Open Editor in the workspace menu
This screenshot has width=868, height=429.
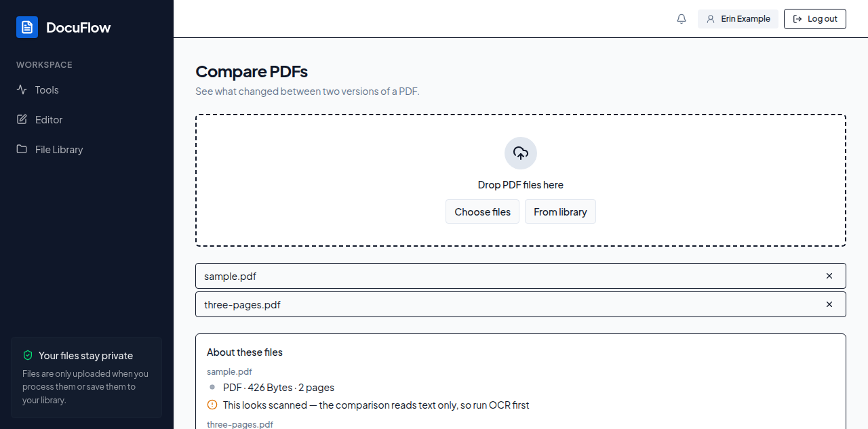[87, 119]
